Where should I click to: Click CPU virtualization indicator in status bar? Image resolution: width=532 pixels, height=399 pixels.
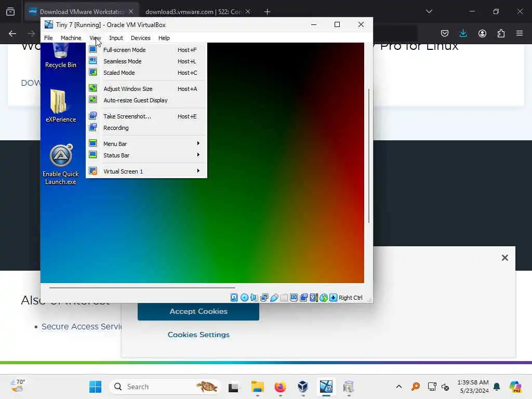pyautogui.click(x=313, y=298)
